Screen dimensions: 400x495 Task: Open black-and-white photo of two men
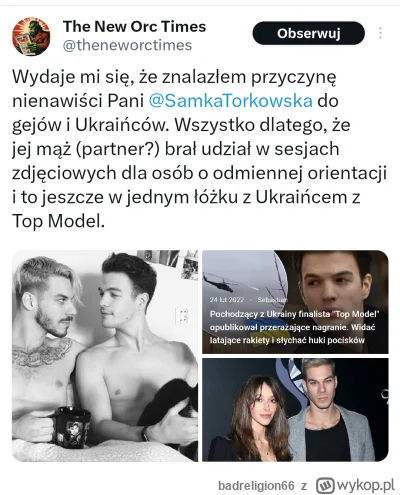(x=105, y=356)
